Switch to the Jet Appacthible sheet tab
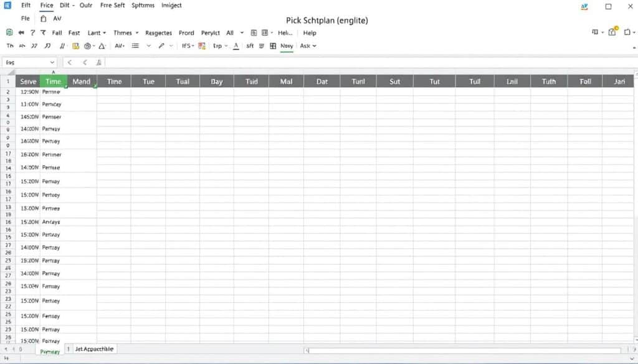The width and height of the screenshot is (638, 364). coord(94,349)
